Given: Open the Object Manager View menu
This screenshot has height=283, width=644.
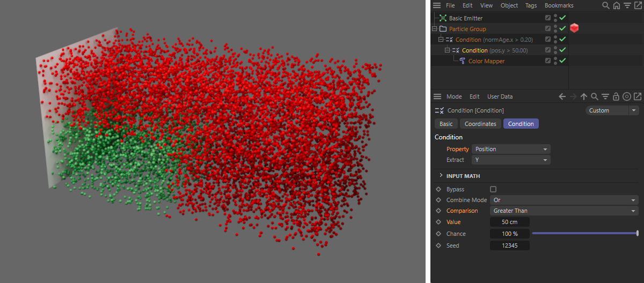Looking at the screenshot, I should [x=486, y=5].
